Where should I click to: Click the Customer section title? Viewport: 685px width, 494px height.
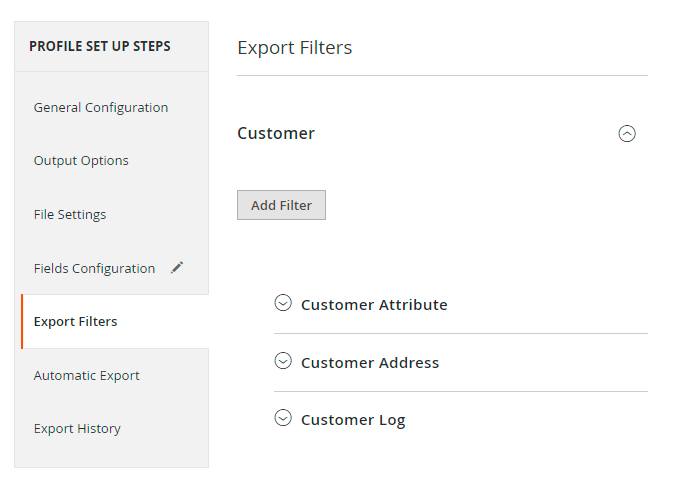[x=276, y=133]
